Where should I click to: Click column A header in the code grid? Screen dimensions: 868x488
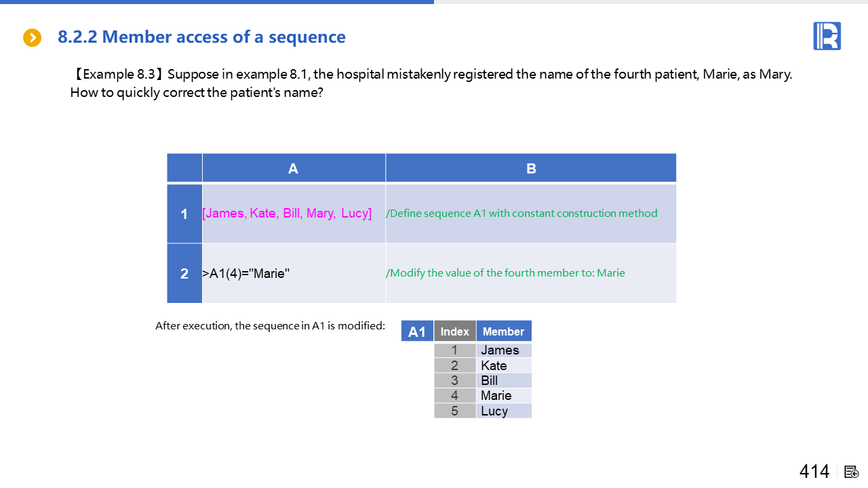(x=293, y=168)
